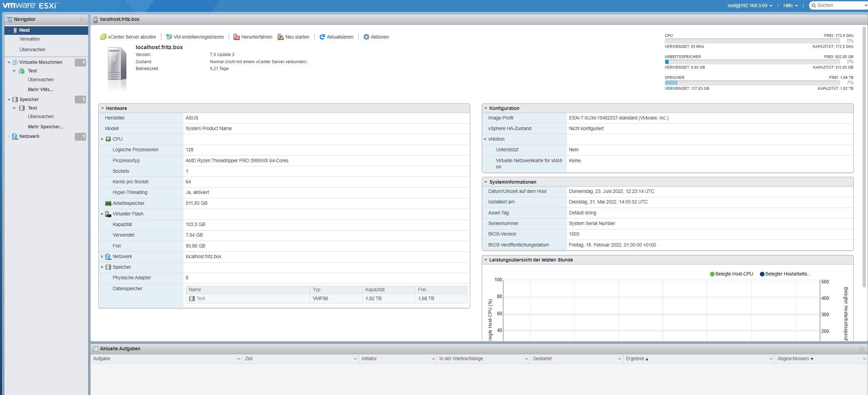
Task: Expand the Netzwerk row in Hardware
Action: tap(102, 257)
